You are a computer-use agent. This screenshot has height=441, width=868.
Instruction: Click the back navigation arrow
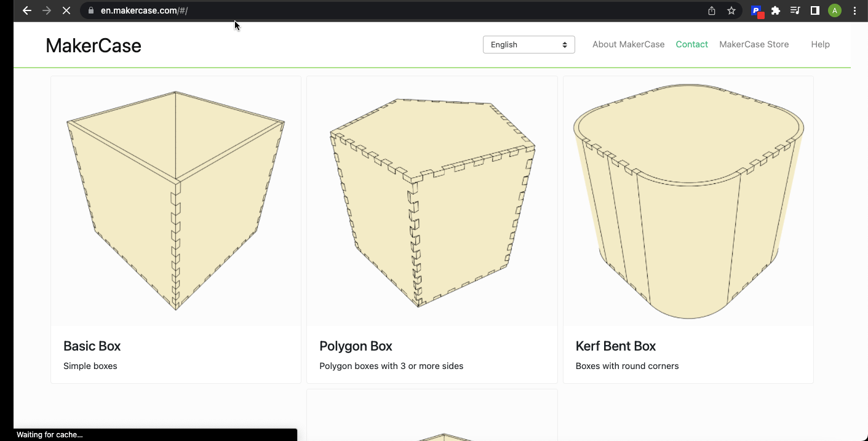pos(26,10)
